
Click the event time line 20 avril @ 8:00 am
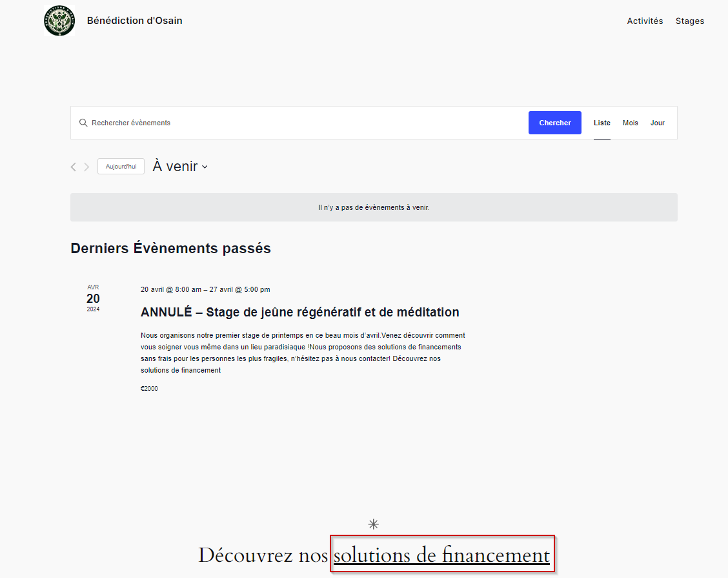click(x=205, y=289)
